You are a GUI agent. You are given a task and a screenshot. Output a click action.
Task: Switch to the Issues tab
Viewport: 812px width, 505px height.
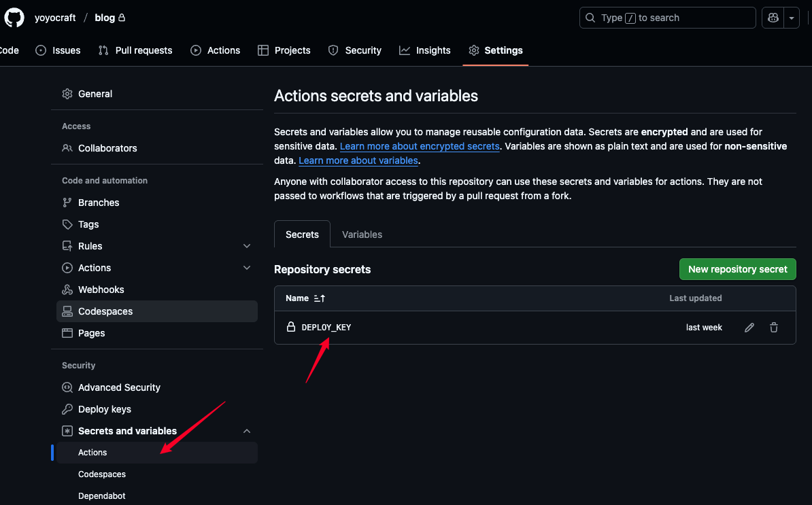coord(58,50)
